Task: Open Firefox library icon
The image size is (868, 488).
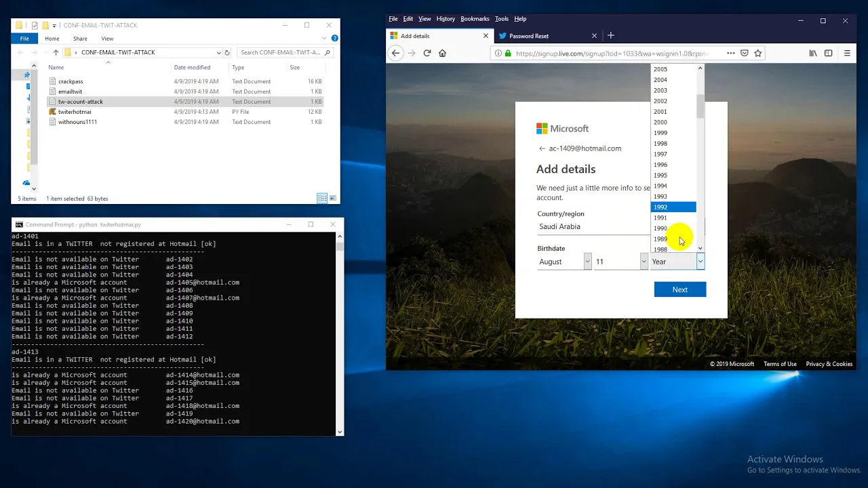Action: coord(813,53)
